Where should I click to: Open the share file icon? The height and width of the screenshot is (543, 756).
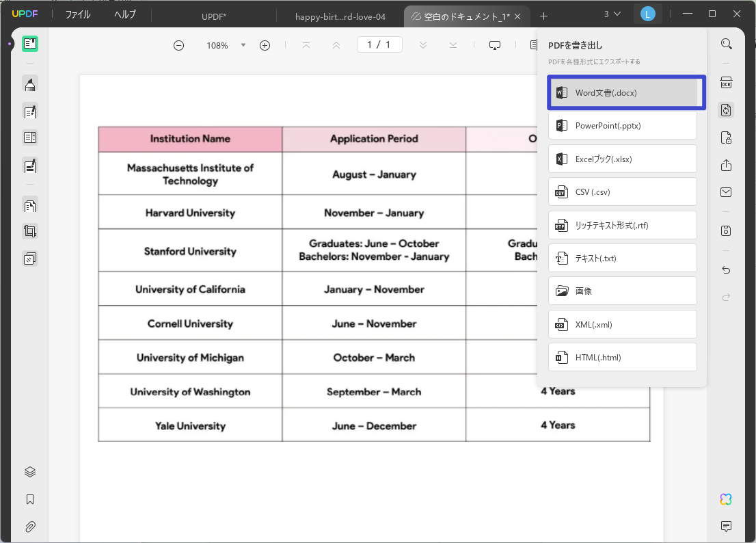coord(726,165)
